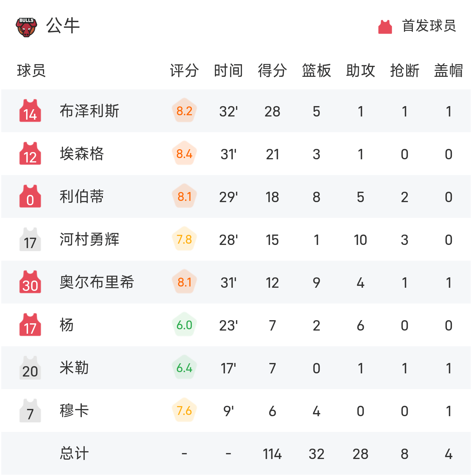This screenshot has width=472, height=476.
Task: Click the gray number 20 jersey icon
Action: pos(30,368)
